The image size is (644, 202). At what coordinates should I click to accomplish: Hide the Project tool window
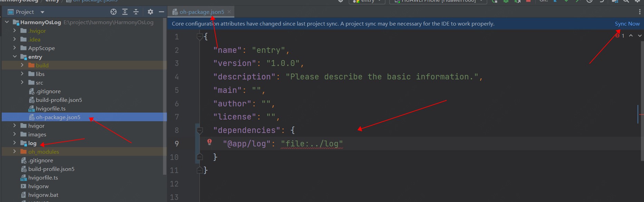[x=161, y=12]
